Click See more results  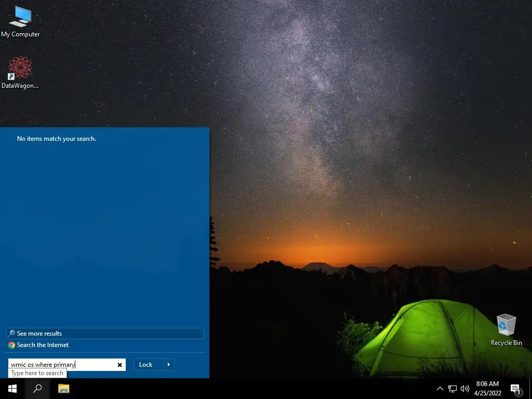pos(104,334)
